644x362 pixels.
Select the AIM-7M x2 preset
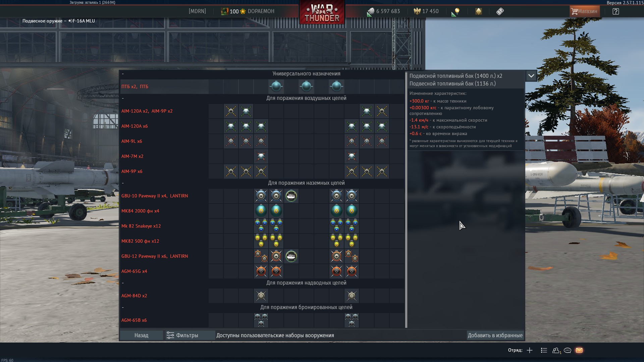coord(262,156)
